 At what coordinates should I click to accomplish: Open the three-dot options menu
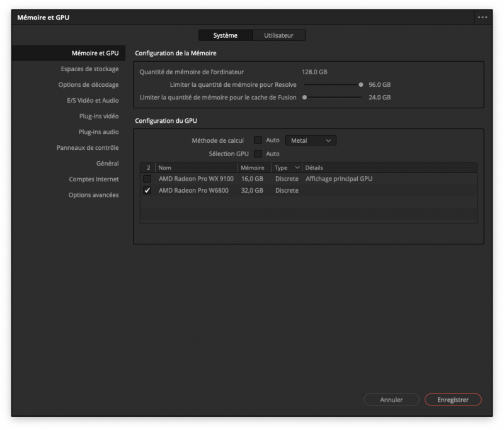[x=483, y=18]
